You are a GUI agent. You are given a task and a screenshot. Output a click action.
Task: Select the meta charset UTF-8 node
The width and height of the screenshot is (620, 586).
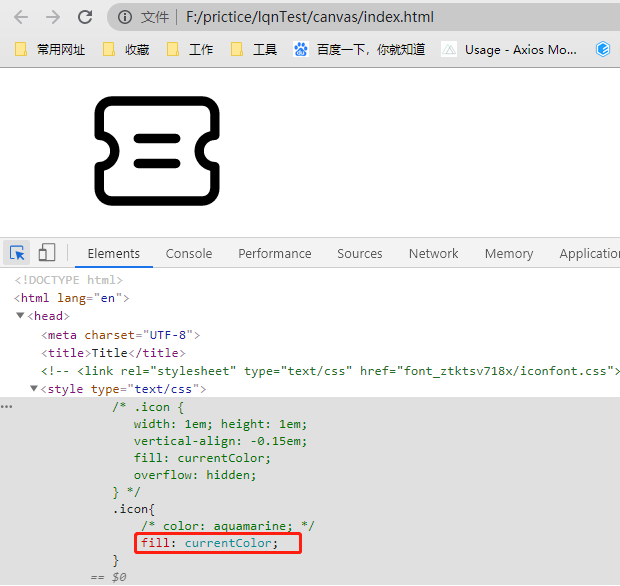(x=121, y=335)
